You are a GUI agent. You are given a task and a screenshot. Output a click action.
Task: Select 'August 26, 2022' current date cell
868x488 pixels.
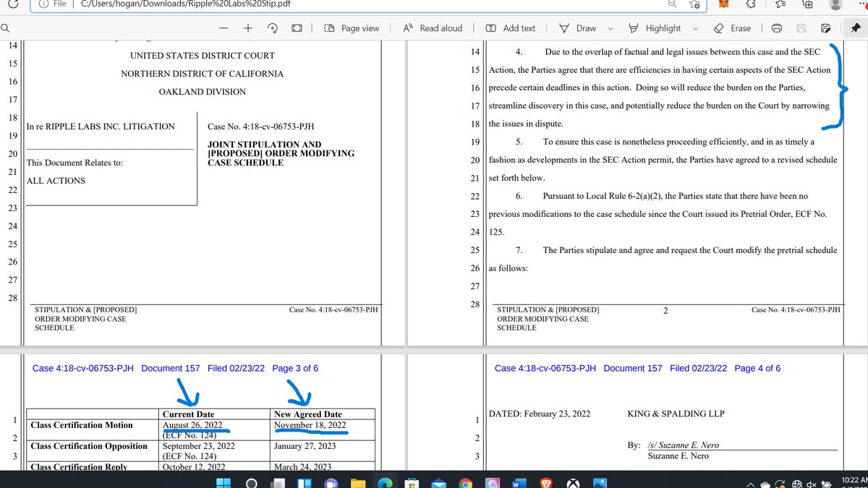click(x=192, y=425)
